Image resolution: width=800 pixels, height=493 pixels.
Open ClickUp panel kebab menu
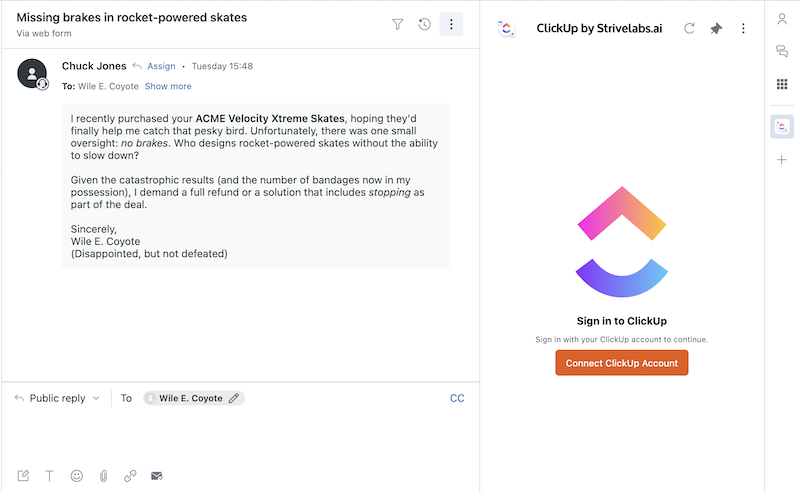(743, 29)
